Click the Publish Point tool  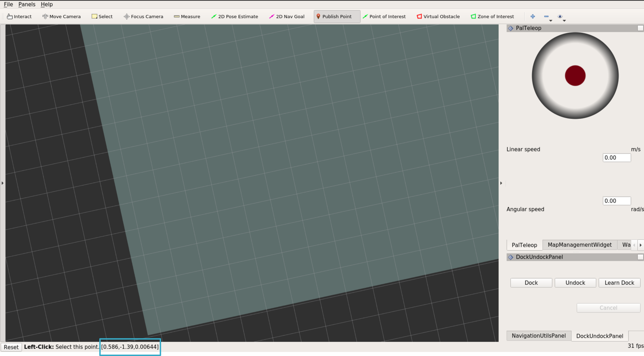click(334, 16)
